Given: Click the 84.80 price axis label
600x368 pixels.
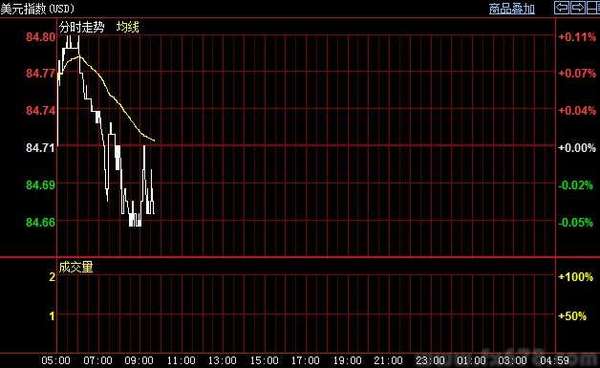Looking at the screenshot, I should click(41, 37).
